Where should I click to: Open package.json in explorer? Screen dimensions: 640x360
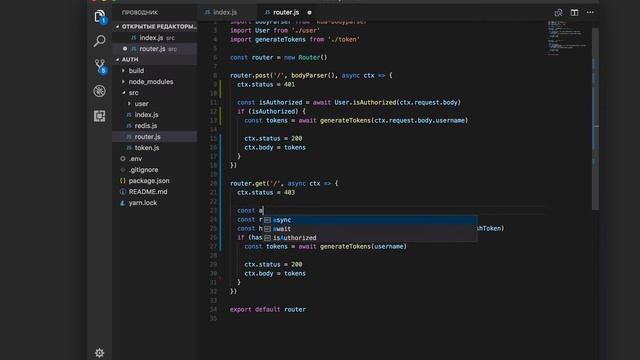pos(155,181)
